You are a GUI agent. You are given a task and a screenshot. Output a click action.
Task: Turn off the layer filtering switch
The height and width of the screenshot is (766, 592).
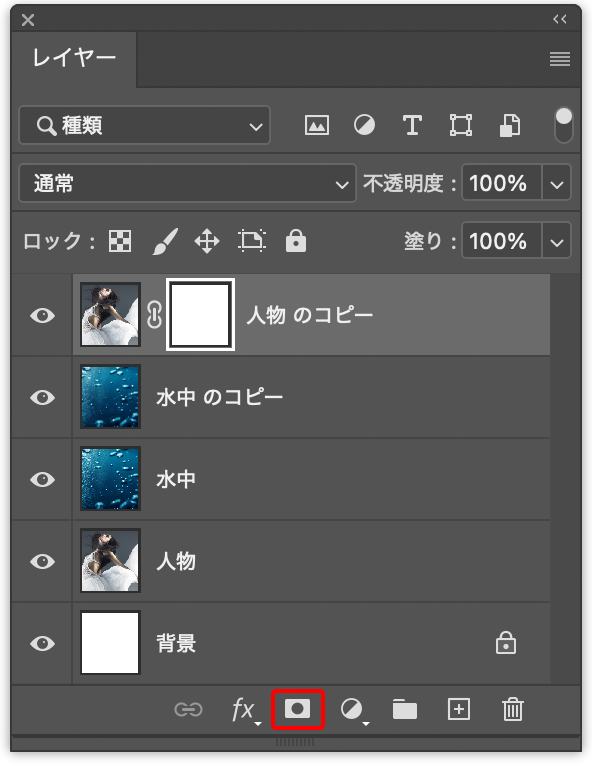(564, 125)
